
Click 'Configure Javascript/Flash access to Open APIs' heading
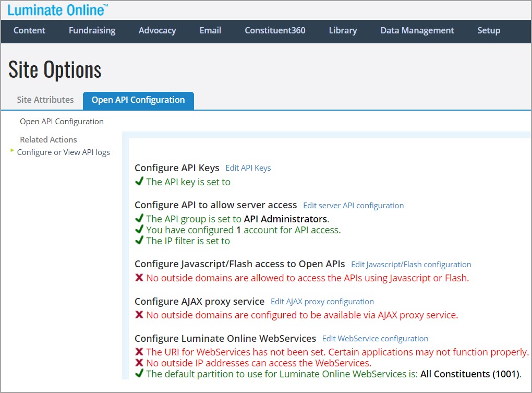[x=239, y=264]
